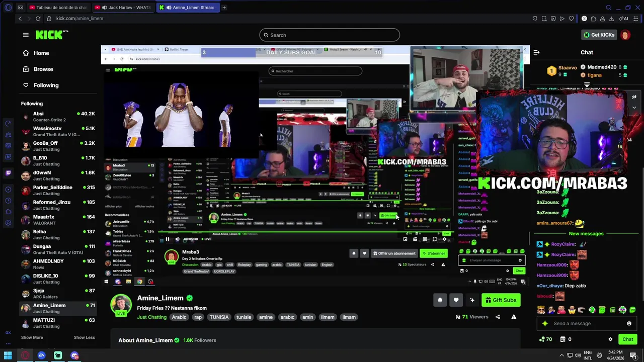Report the stream via warning icon
The height and width of the screenshot is (362, 644).
[514, 317]
